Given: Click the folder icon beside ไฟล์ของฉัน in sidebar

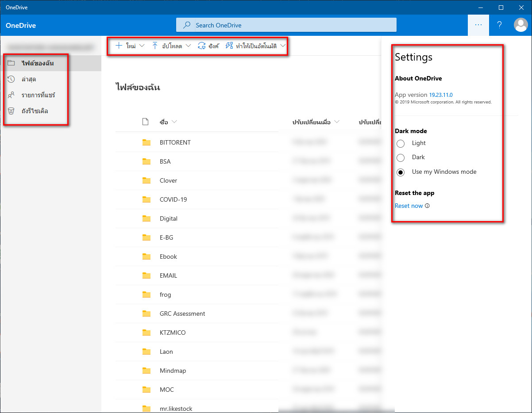Looking at the screenshot, I should point(12,63).
